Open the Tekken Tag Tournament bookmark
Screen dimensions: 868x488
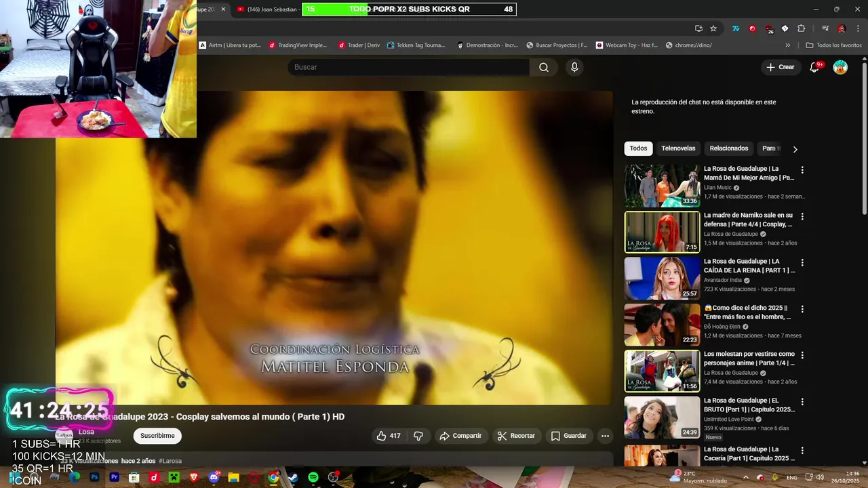point(416,45)
